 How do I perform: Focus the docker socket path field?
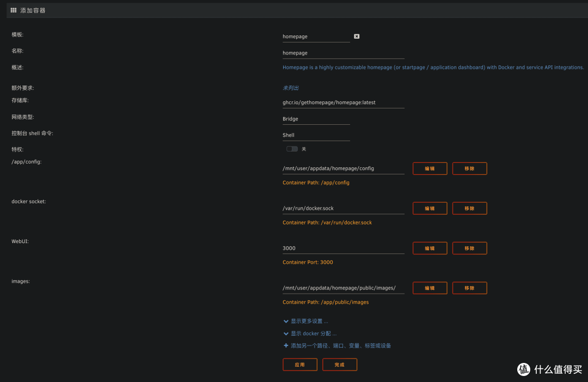(x=344, y=208)
